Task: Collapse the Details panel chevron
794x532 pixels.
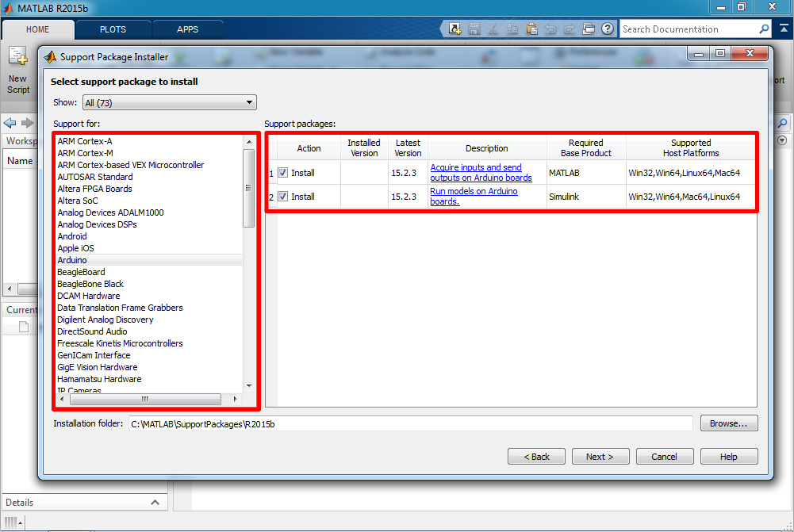Action: 155,502
